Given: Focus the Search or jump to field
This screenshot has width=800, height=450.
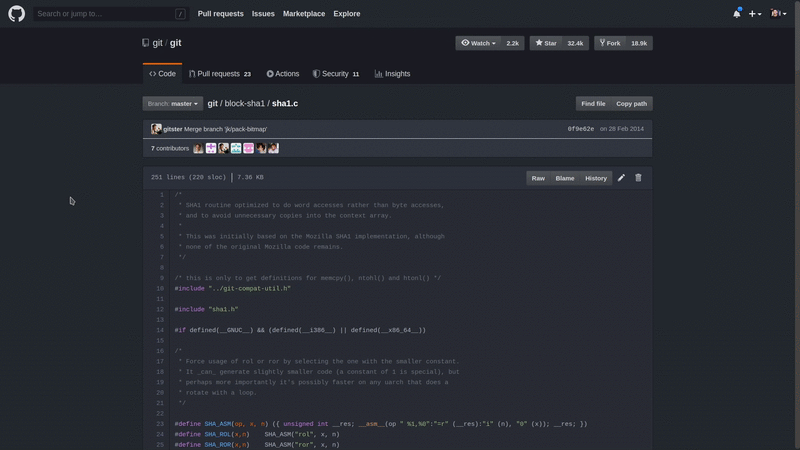Looking at the screenshot, I should click(x=111, y=14).
